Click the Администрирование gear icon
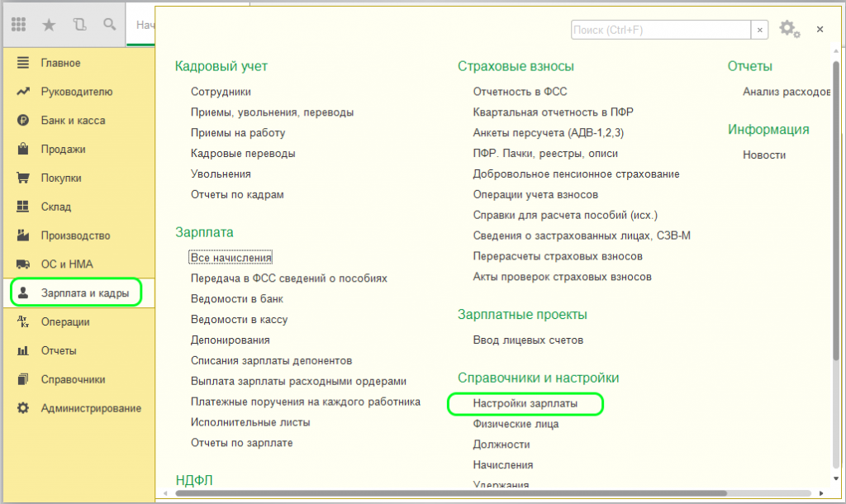This screenshot has height=504, width=846. pyautogui.click(x=22, y=408)
